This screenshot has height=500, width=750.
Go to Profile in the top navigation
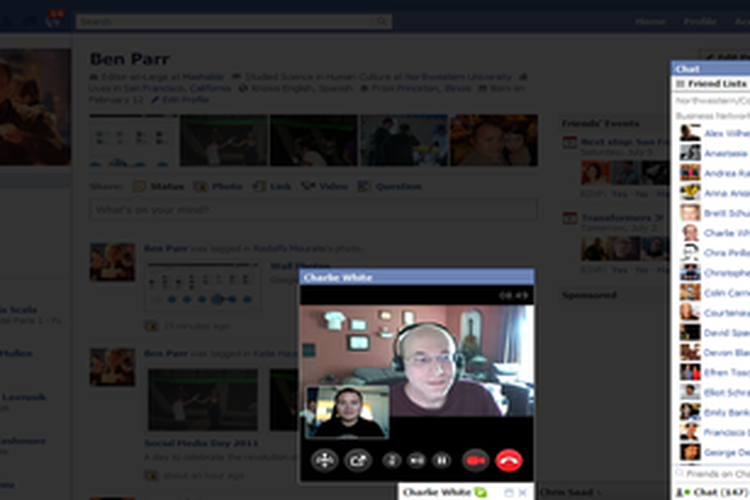tap(700, 22)
